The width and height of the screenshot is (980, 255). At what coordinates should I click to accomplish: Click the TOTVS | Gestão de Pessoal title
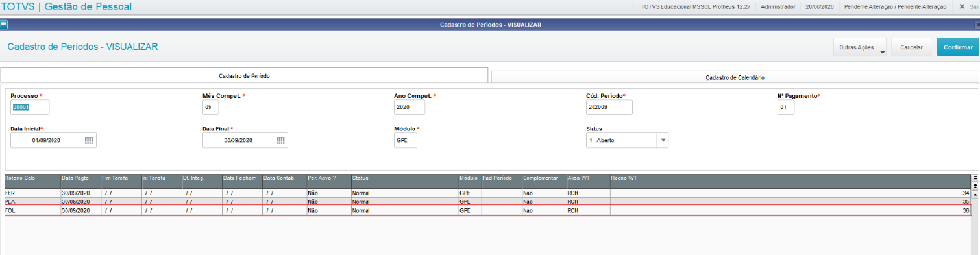[66, 6]
